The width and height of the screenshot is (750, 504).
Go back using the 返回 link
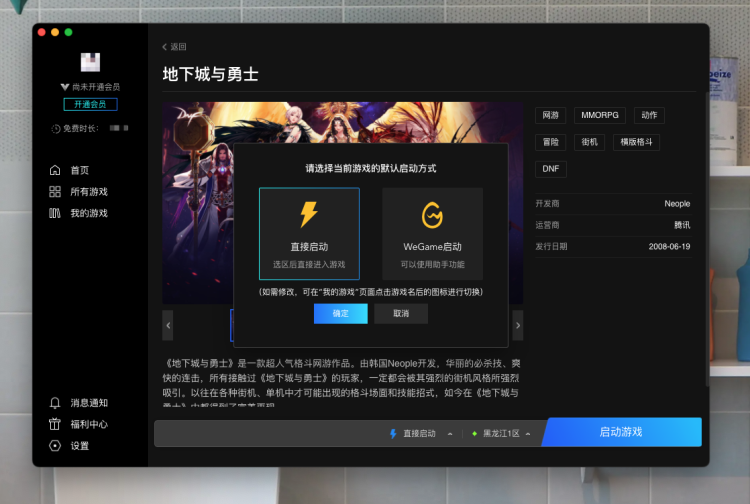pos(174,46)
